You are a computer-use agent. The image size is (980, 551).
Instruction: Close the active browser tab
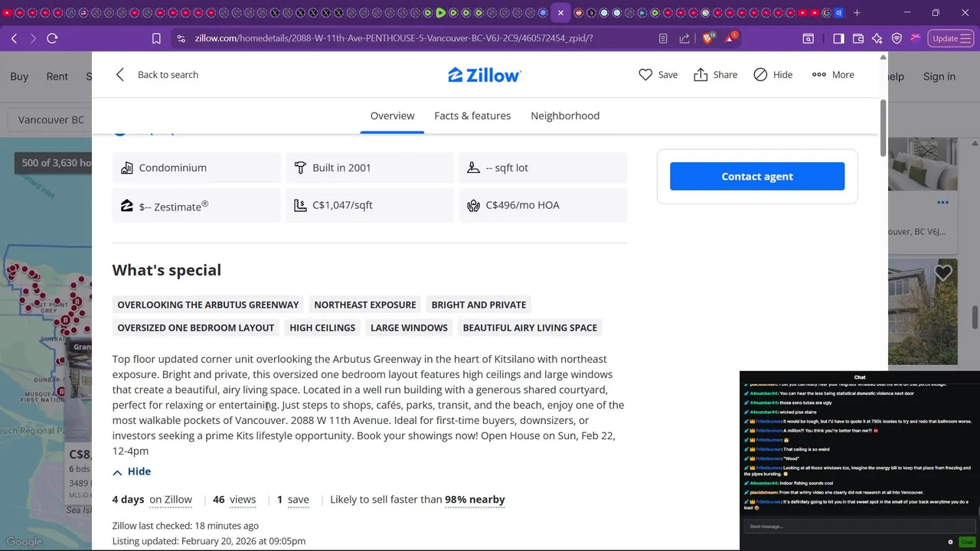pos(560,13)
